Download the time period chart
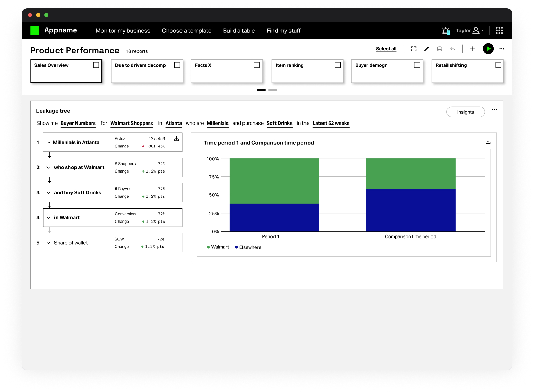 (x=488, y=141)
